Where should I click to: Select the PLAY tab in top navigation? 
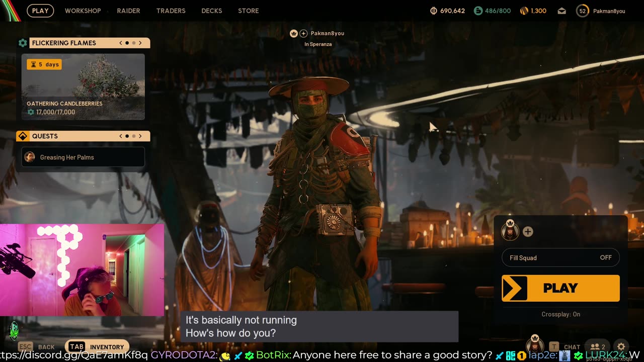tap(40, 11)
